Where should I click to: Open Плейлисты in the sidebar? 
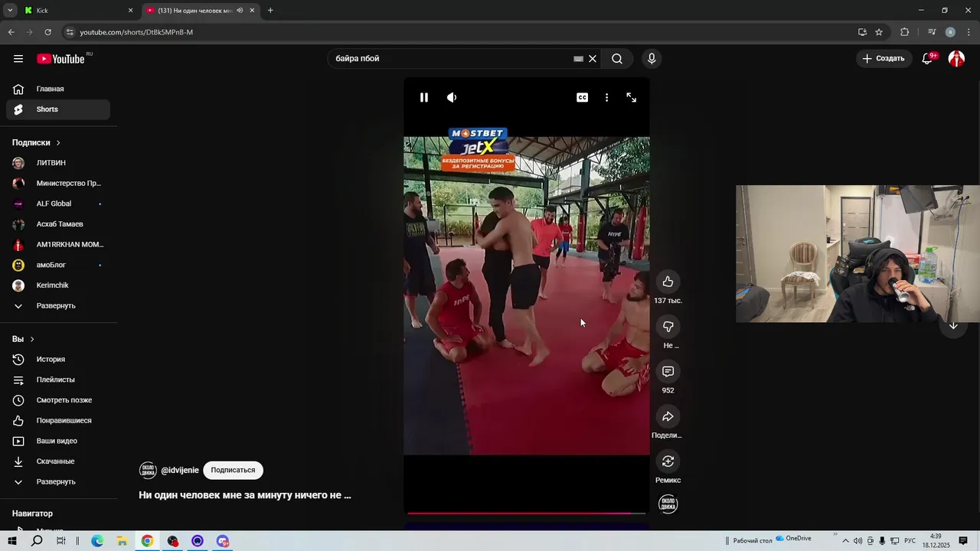pyautogui.click(x=58, y=380)
